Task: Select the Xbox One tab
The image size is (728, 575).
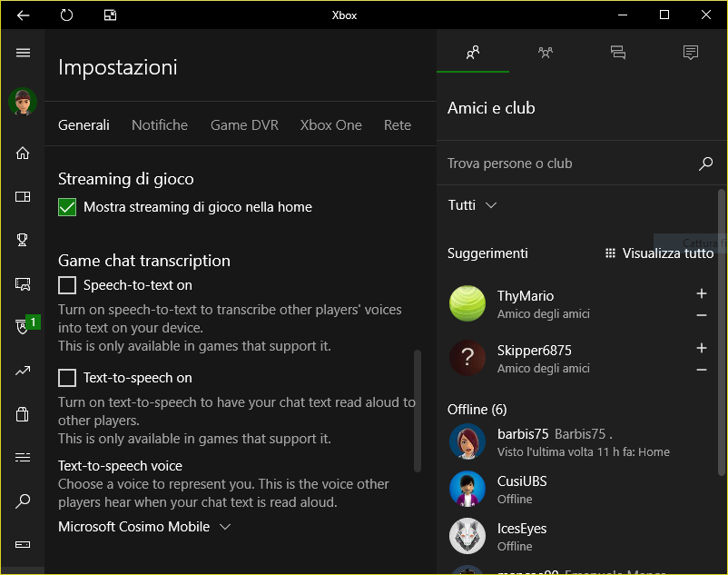Action: tap(331, 125)
